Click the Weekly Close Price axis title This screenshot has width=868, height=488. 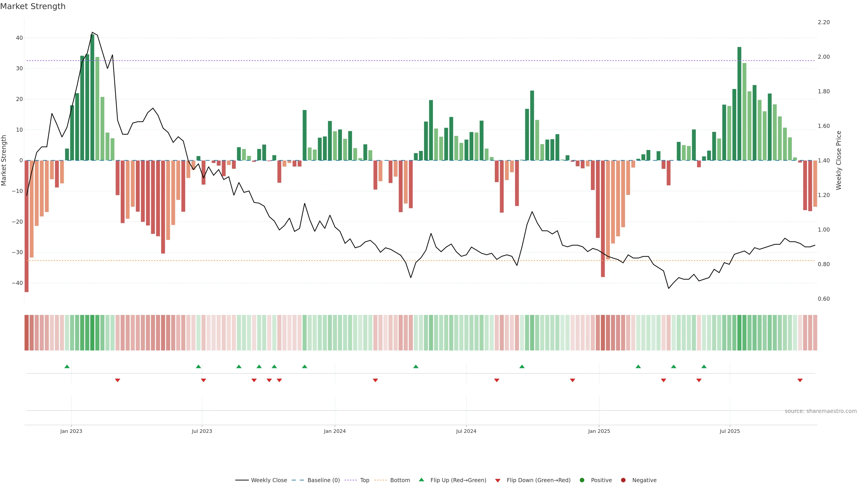(839, 160)
